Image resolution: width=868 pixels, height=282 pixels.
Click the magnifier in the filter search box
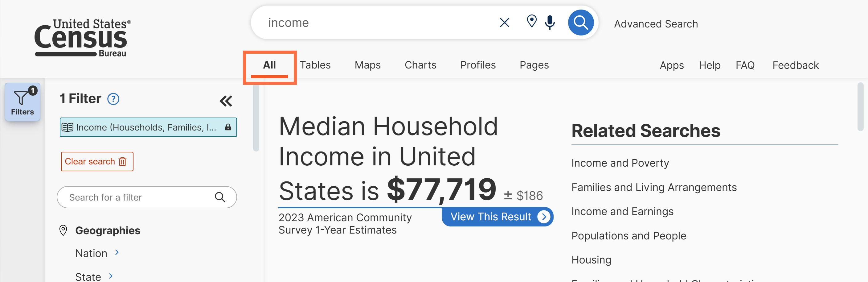tap(220, 197)
